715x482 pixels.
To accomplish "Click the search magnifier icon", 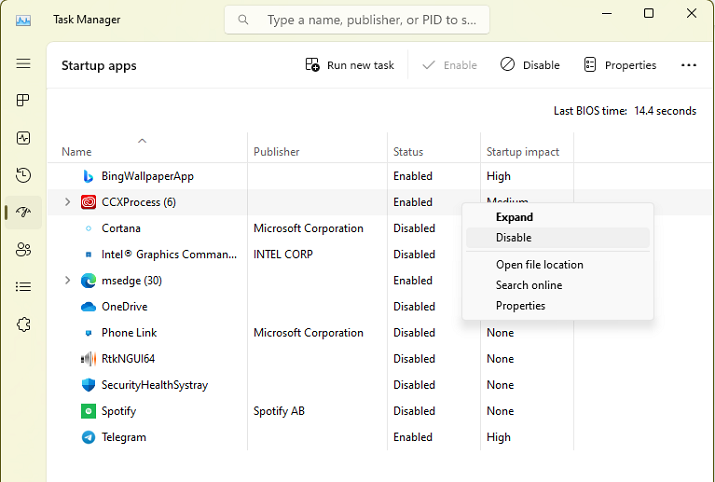I will coord(244,20).
